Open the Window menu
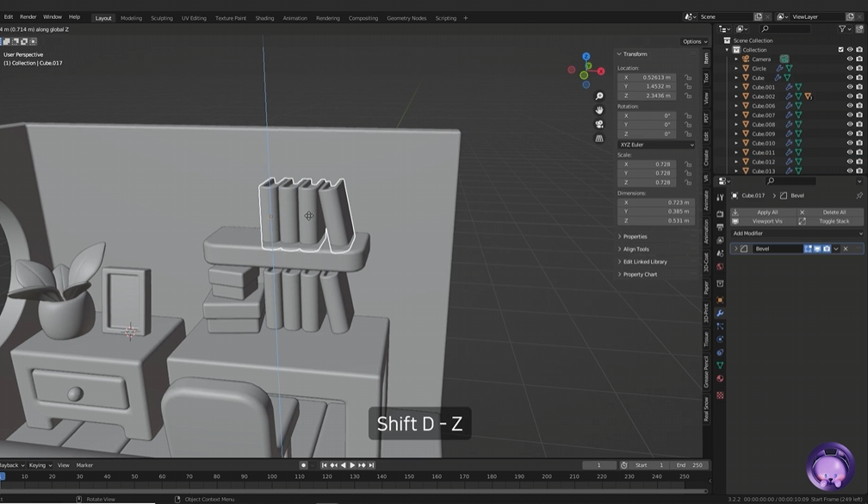868x504 pixels. 53,17
